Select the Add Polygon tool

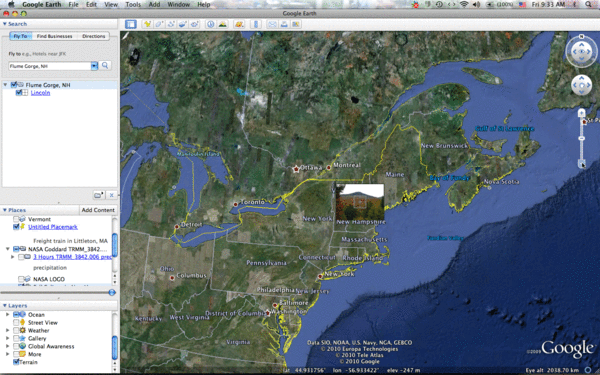(x=159, y=24)
